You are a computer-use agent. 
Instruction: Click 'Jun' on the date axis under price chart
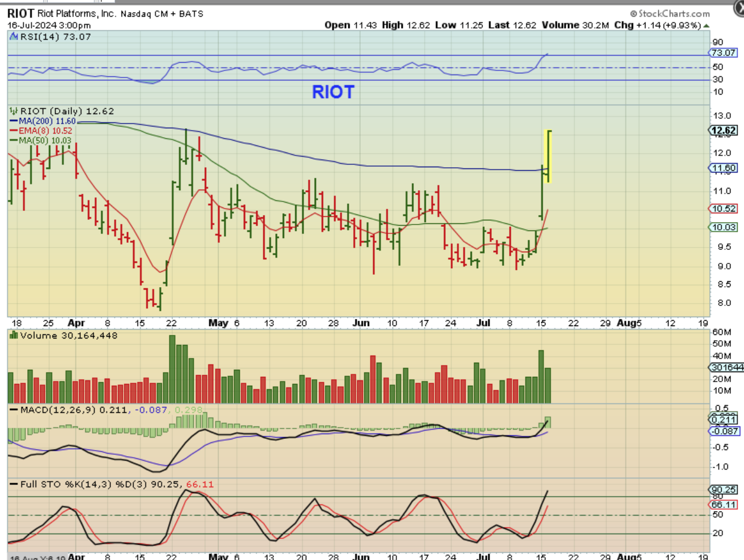tap(360, 323)
